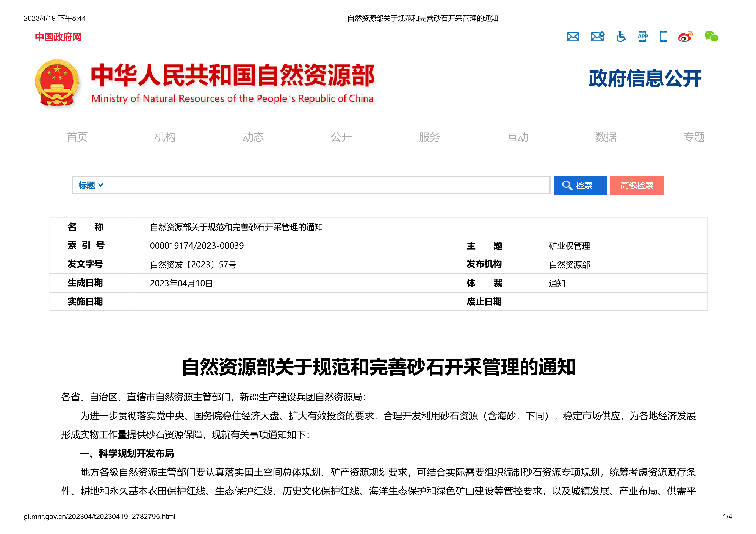Screen dimensions: 756x534
Task: Open the Weibo icon
Action: click(685, 37)
